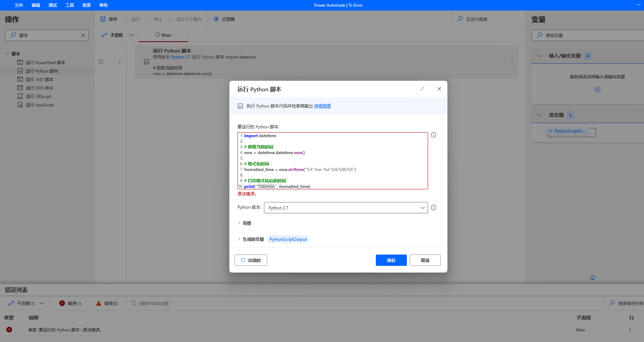This screenshot has width=644, height=342.
Task: Show info for Python script field
Action: pyautogui.click(x=434, y=135)
